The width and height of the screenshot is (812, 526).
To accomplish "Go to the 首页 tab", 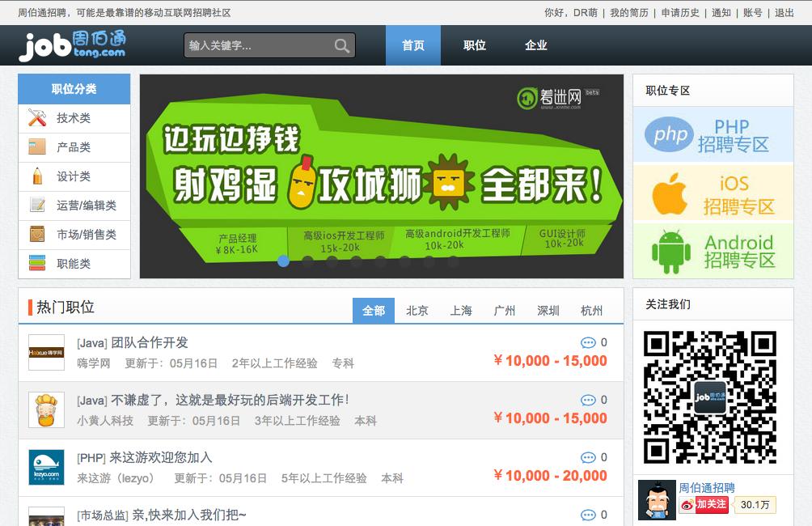I will pyautogui.click(x=413, y=45).
